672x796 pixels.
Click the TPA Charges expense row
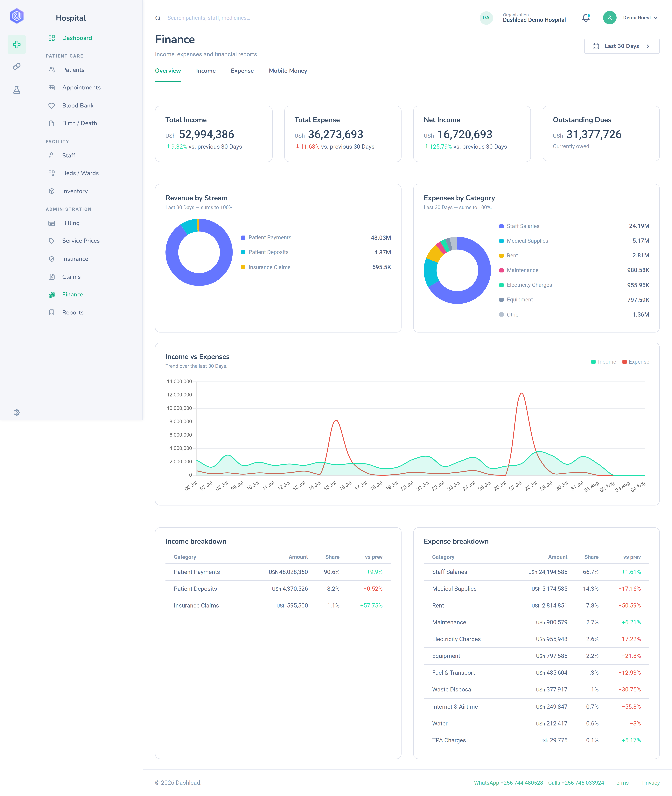click(536, 740)
